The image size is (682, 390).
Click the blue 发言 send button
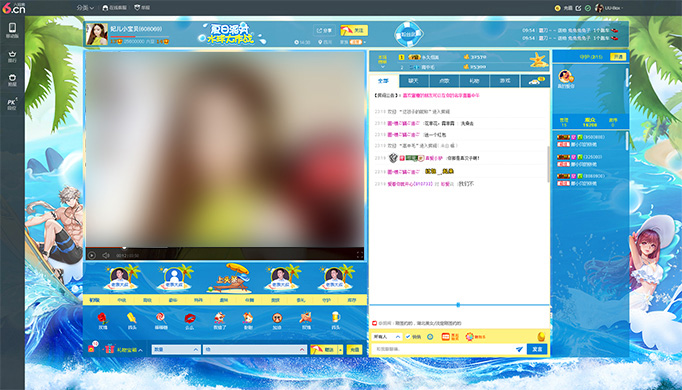click(x=537, y=349)
